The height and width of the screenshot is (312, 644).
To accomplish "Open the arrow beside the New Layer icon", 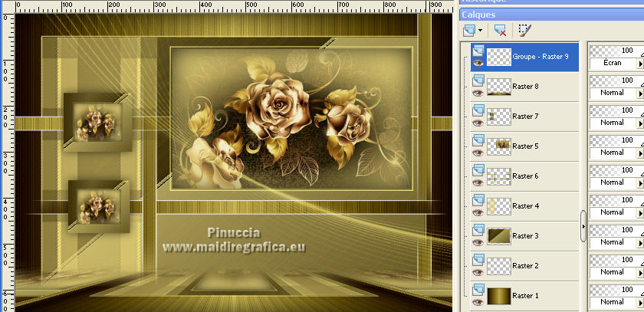I will coord(480,31).
